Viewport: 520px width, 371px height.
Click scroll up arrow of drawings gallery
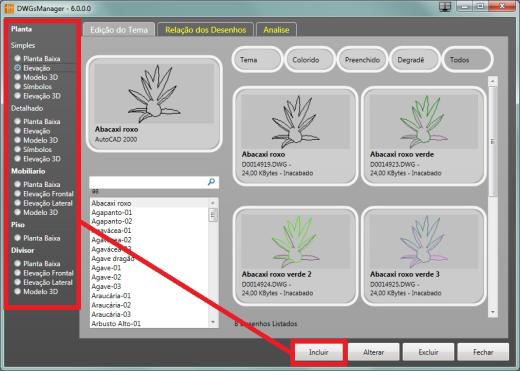[492, 81]
